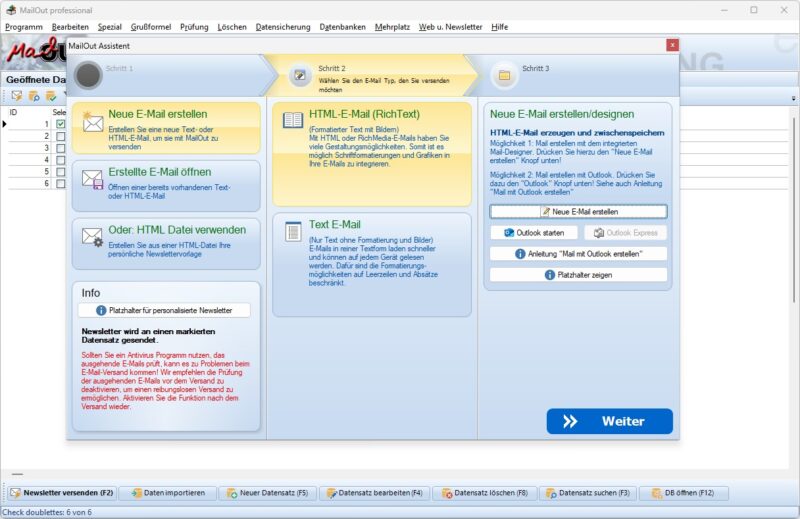Open the Löschen menu
Screen dimensions: 800x519
[x=232, y=27]
